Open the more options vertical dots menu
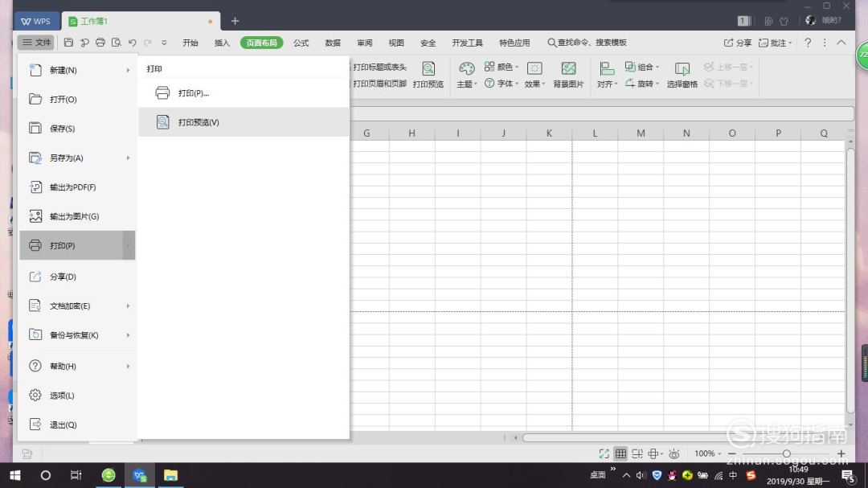The width and height of the screenshot is (868, 488). click(825, 43)
